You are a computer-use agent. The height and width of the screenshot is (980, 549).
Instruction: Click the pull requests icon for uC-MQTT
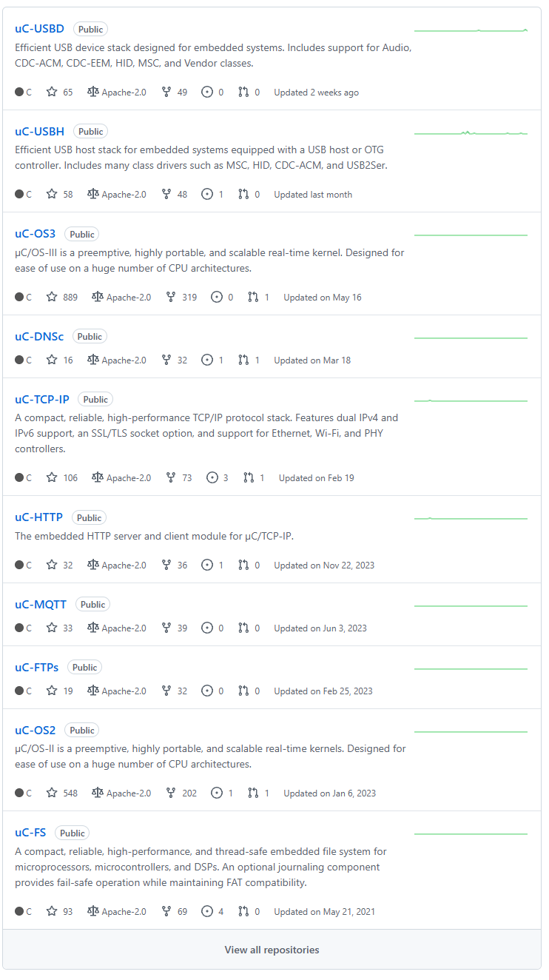243,628
